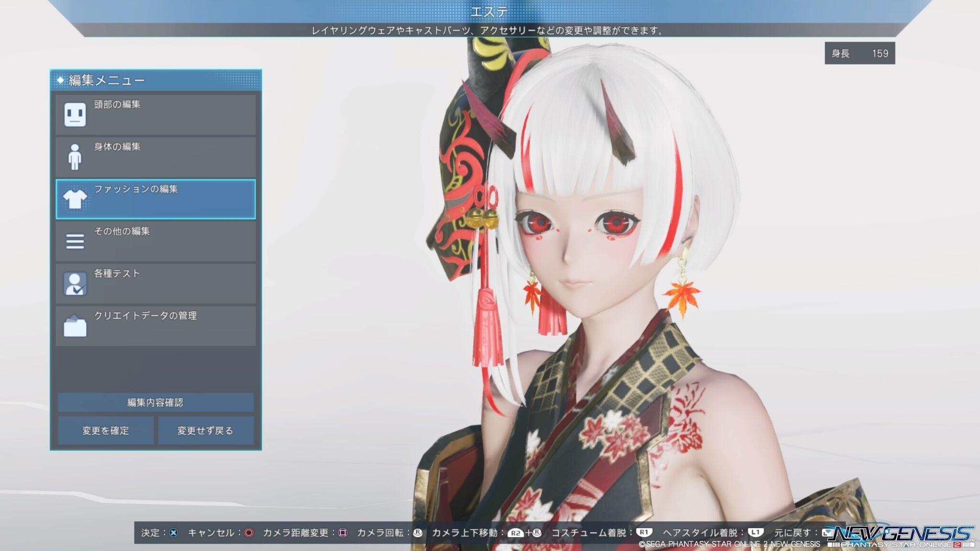Viewport: 980px width, 551px height.
Task: Click the T-shirt fashion icon
Action: coord(75,199)
